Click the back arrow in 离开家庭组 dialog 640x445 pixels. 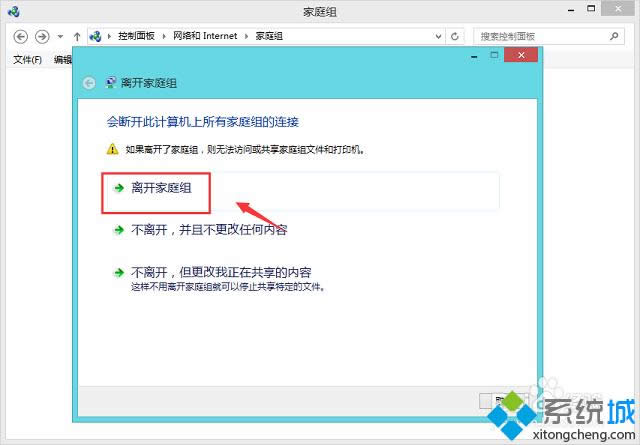point(89,83)
